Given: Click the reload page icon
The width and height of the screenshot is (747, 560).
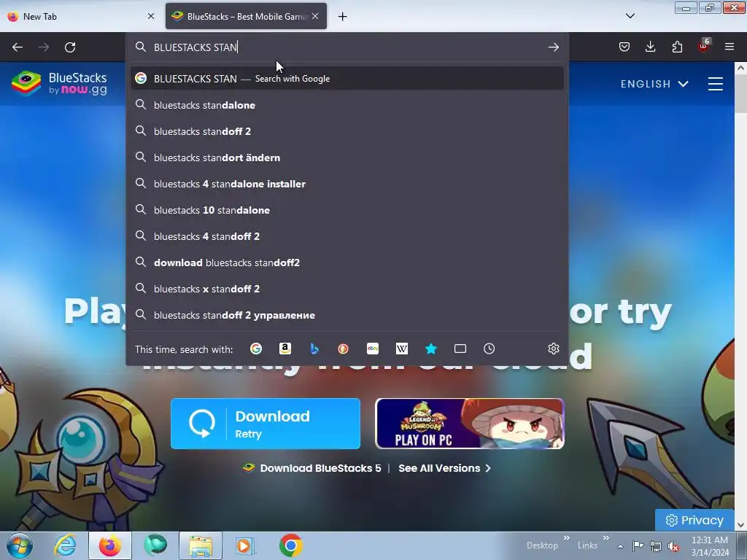Looking at the screenshot, I should coord(70,47).
